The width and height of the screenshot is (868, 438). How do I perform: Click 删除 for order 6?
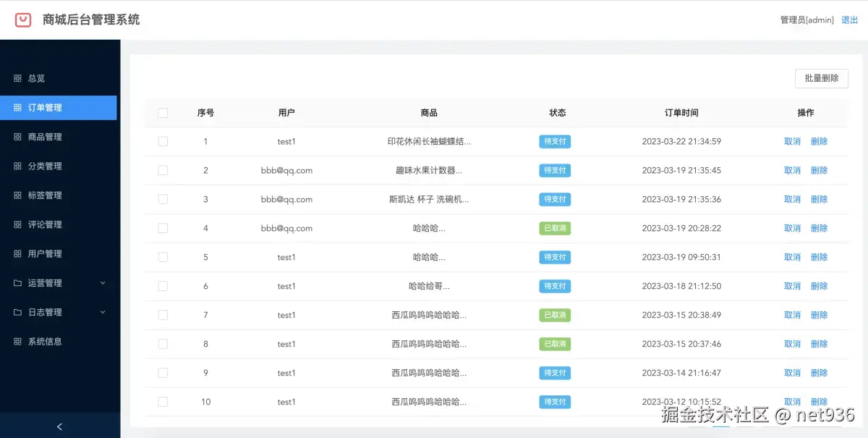tap(819, 286)
